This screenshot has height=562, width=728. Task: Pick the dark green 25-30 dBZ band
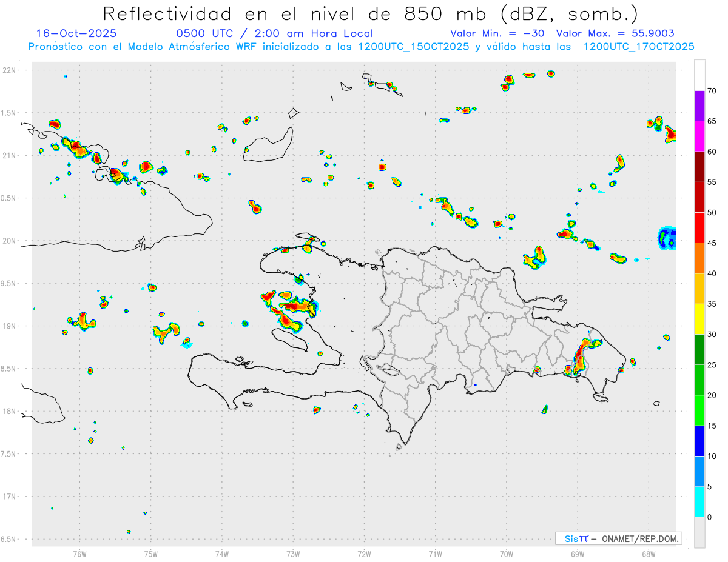699,350
